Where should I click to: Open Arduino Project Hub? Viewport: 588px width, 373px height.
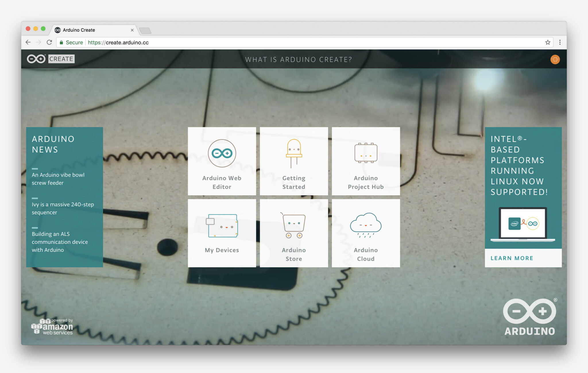365,161
